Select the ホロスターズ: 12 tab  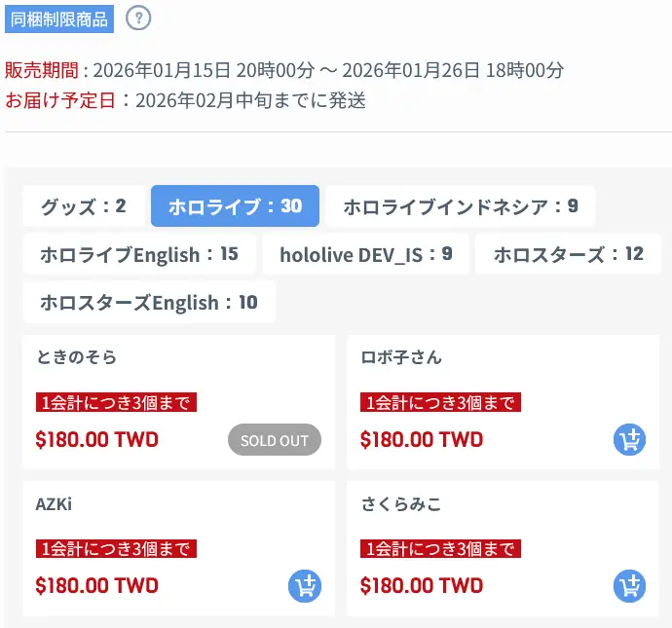click(x=568, y=254)
